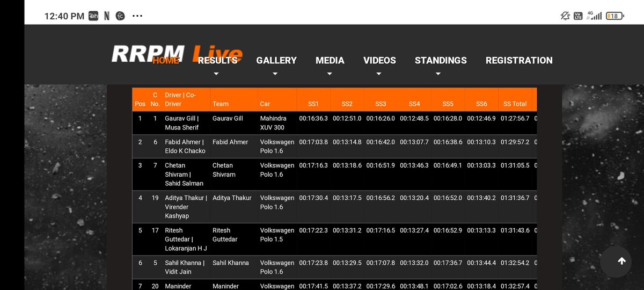Click the Mahindra XUV 300 car cell
Viewport: 644px width, 290px height.
pos(277,123)
